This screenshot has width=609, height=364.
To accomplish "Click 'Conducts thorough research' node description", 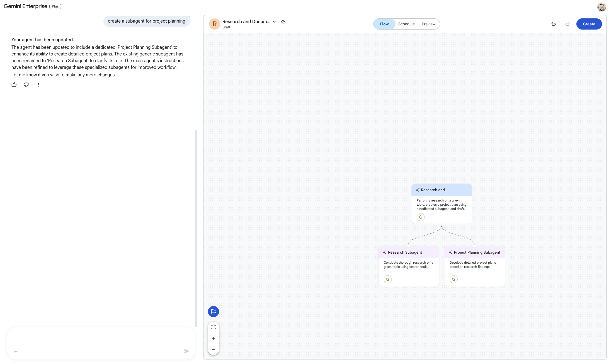I will click(409, 265).
